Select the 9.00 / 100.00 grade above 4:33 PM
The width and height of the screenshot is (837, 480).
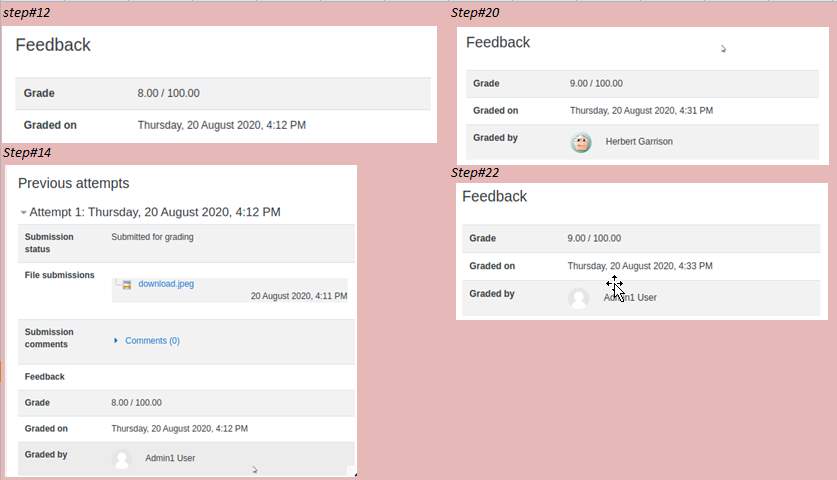pyautogui.click(x=594, y=238)
